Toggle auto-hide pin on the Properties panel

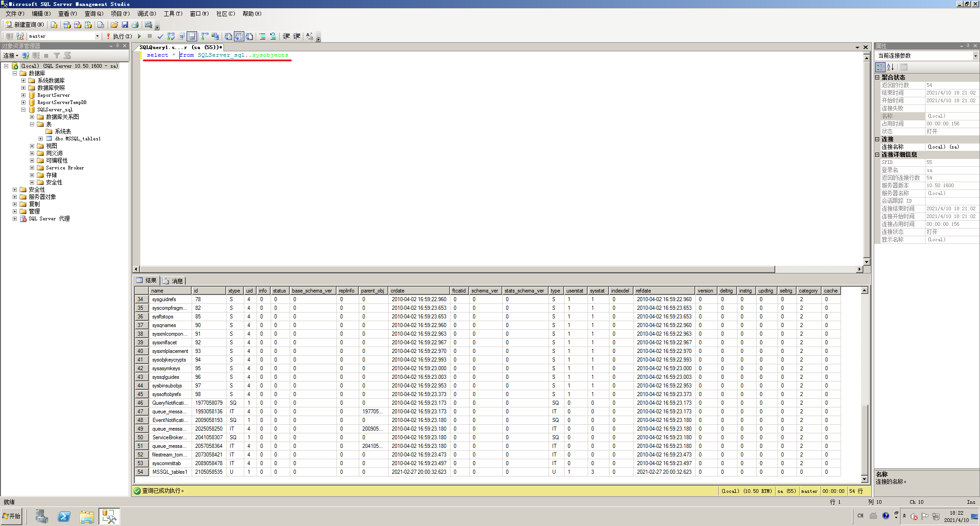click(968, 46)
